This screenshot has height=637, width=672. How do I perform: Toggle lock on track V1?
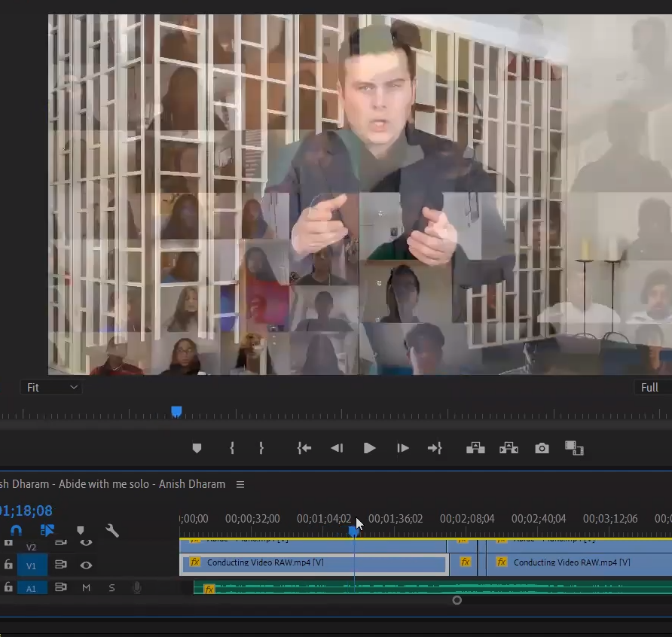[8, 565]
